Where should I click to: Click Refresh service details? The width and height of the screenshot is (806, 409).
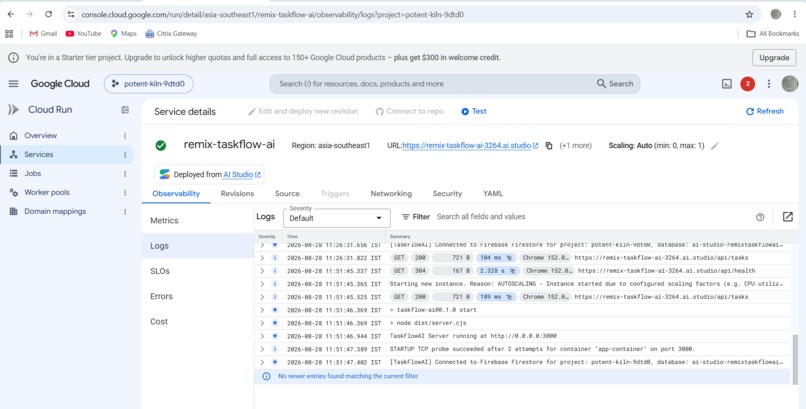(x=764, y=111)
